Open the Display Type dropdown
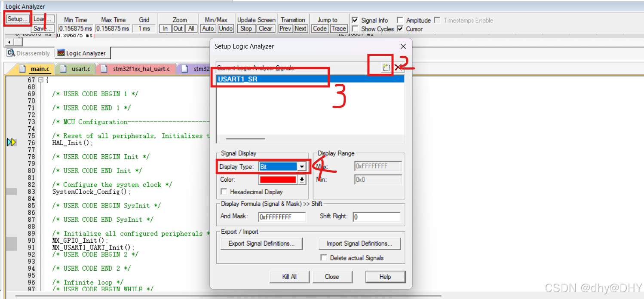644x299 pixels. pyautogui.click(x=302, y=167)
